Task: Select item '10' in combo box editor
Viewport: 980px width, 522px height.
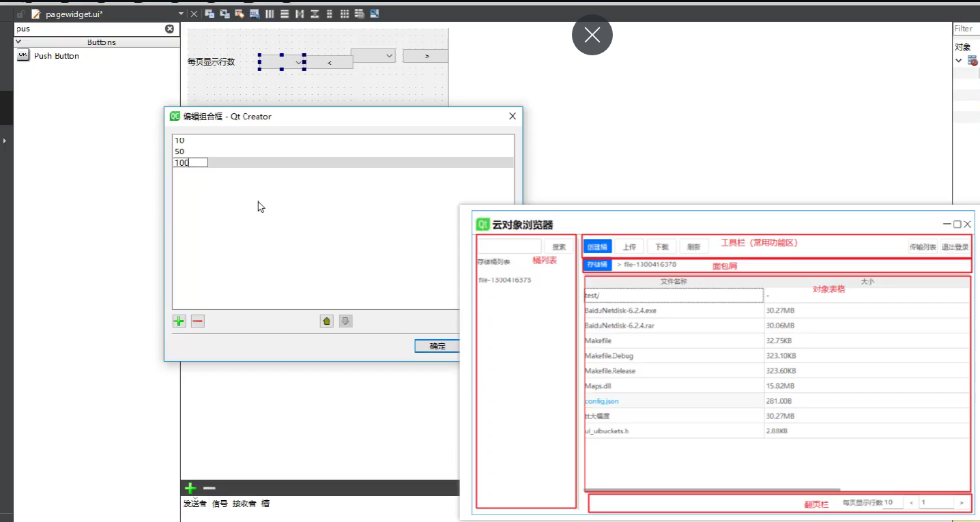Action: click(343, 141)
